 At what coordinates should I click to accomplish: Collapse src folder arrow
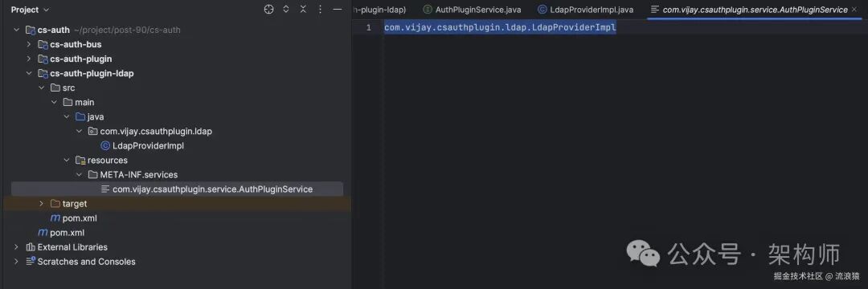42,88
